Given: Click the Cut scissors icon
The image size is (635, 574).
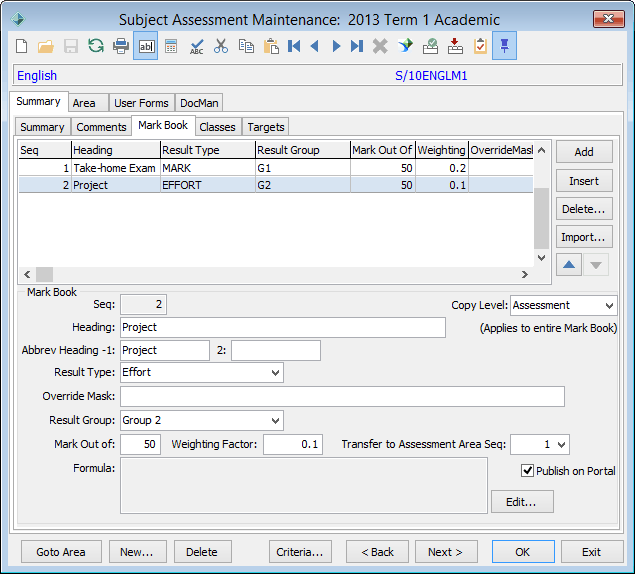Looking at the screenshot, I should (221, 46).
